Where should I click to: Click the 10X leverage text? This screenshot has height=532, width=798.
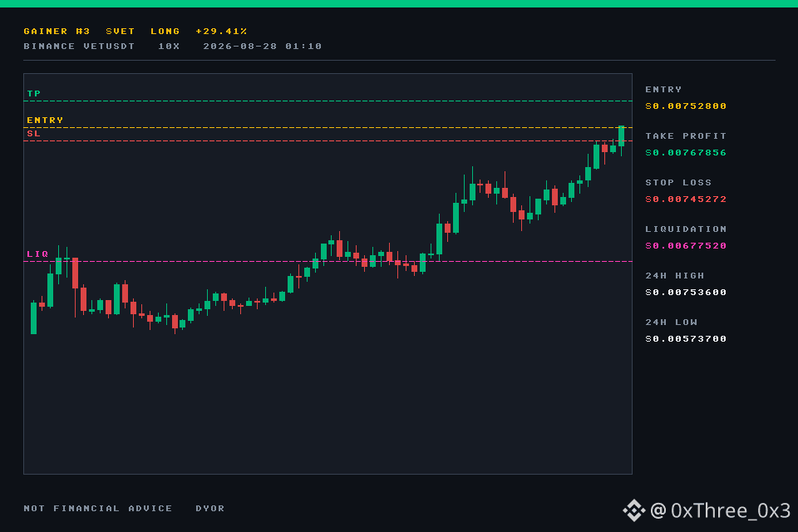[x=169, y=47]
